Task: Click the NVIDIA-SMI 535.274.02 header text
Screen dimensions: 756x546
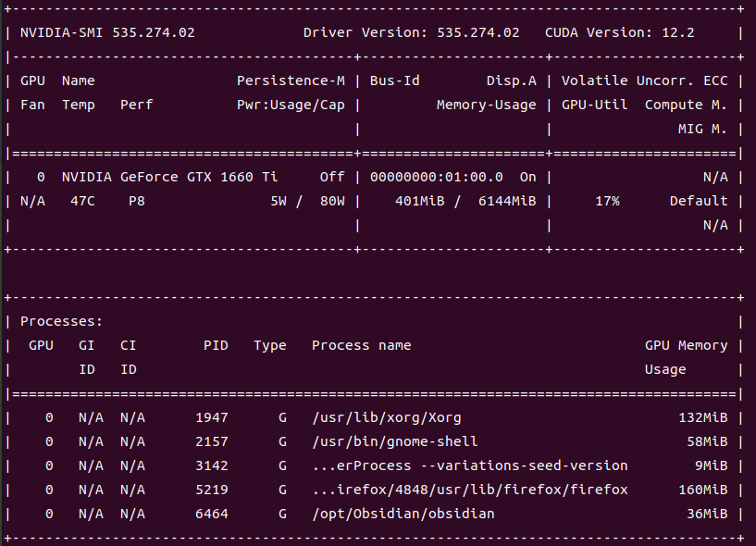Action: (107, 32)
